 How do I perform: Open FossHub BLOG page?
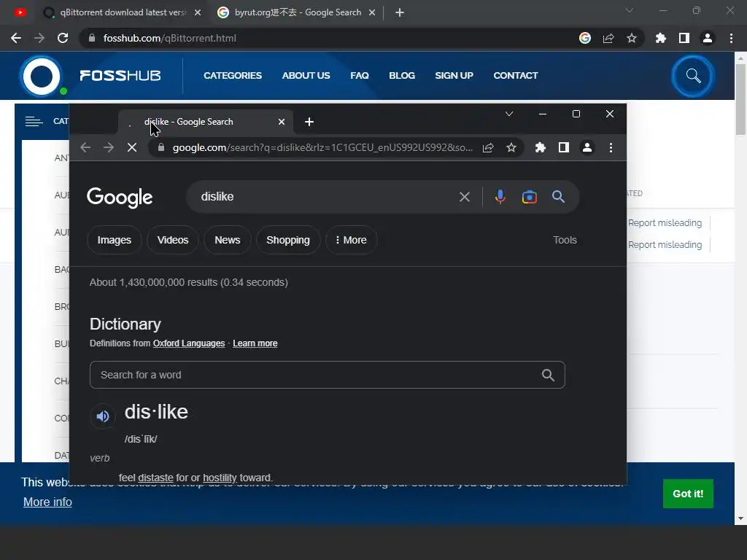click(402, 76)
